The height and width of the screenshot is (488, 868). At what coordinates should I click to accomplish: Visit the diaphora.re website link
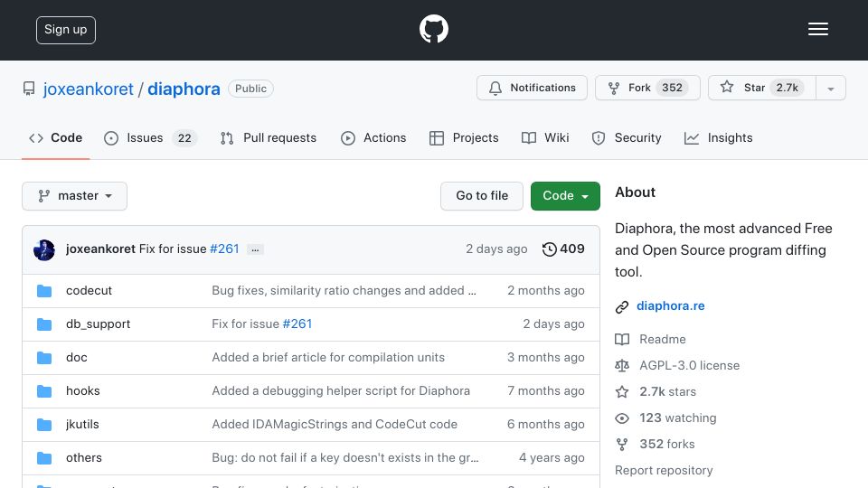tap(670, 306)
